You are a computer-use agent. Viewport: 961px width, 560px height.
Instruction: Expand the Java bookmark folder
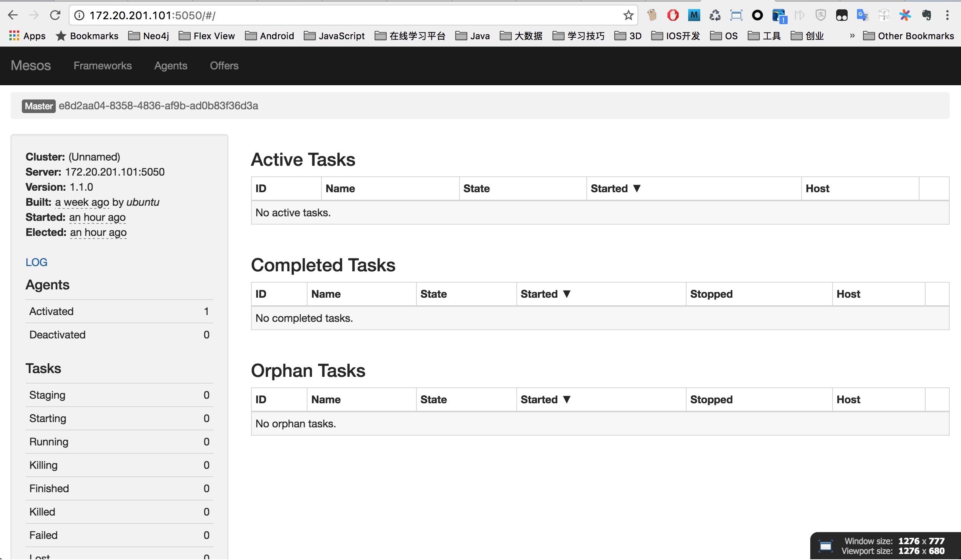(473, 36)
